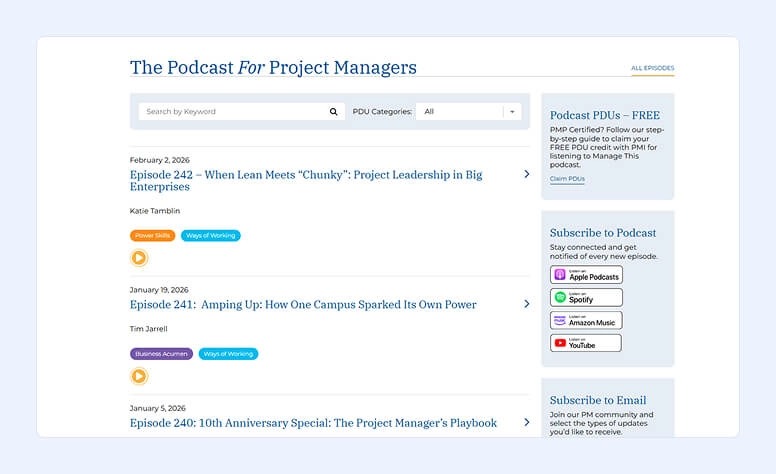Open Episode 242 title link

coord(306,181)
